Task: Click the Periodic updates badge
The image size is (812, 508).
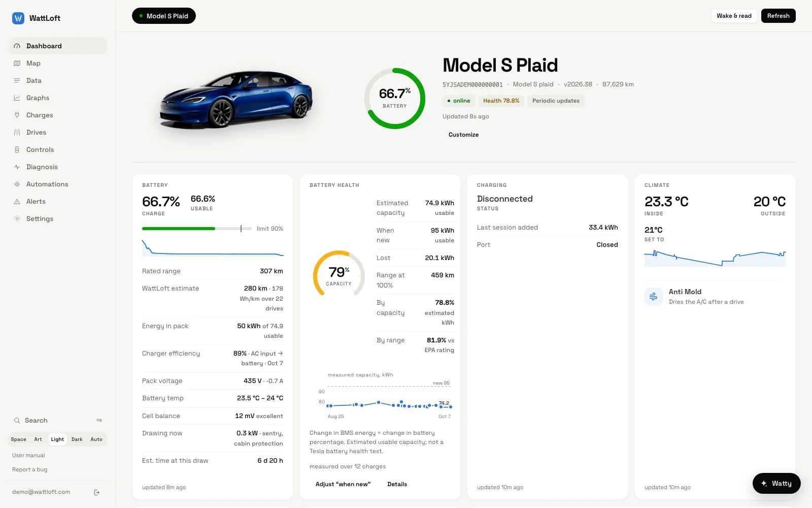Action: pos(556,101)
